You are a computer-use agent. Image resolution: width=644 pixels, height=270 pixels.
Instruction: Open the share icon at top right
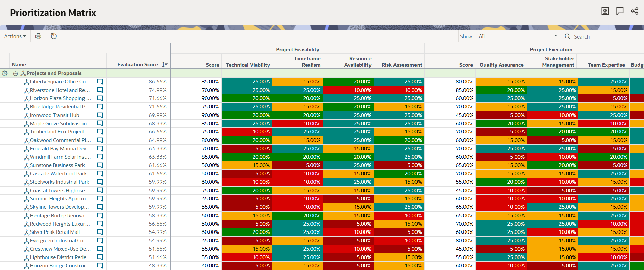coord(635,11)
